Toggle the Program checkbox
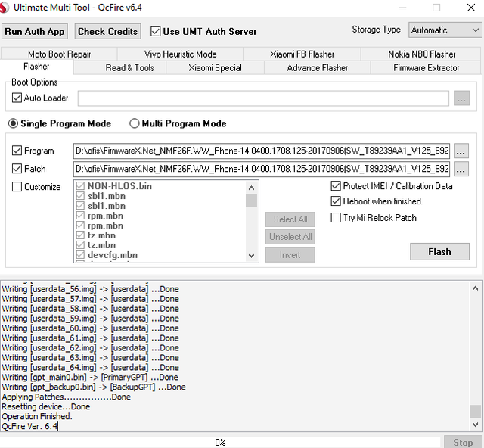Screen dimensions: 484x448 coord(17,151)
